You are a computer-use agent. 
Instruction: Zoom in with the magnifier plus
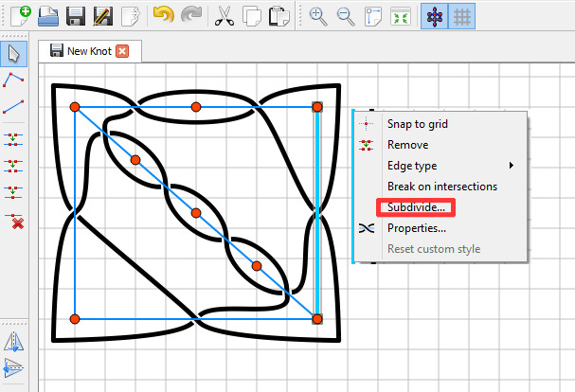[318, 16]
